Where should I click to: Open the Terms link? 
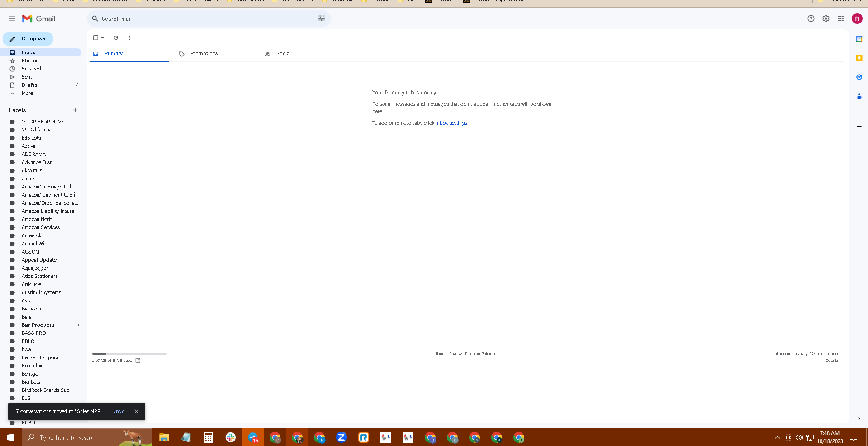click(x=441, y=354)
